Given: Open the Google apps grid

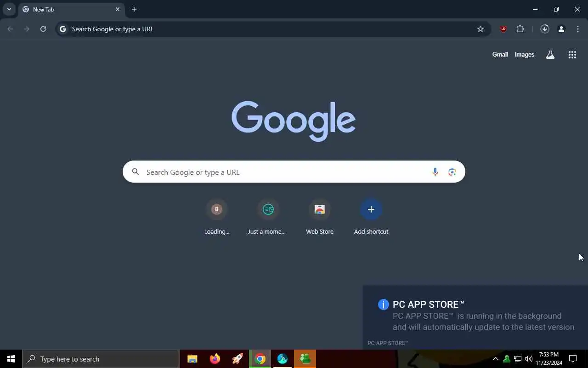Looking at the screenshot, I should (x=572, y=55).
